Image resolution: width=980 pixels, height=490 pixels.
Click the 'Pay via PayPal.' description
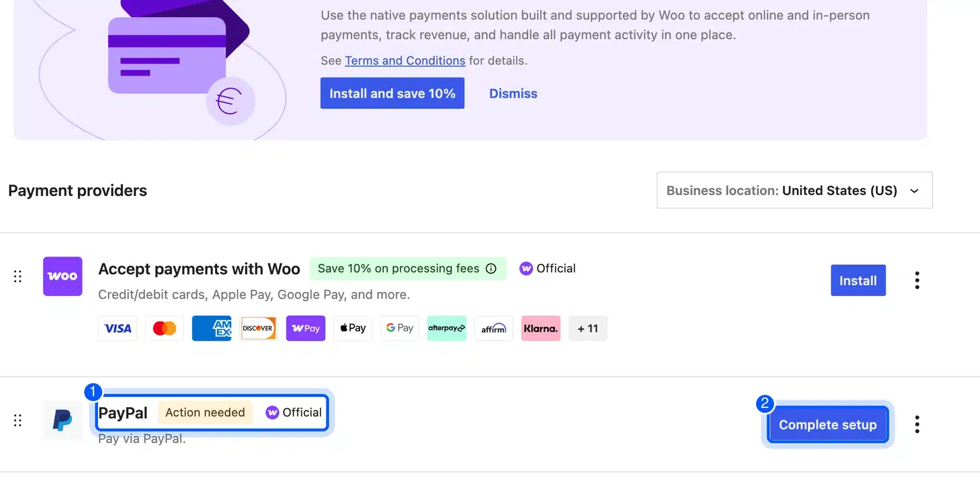142,439
